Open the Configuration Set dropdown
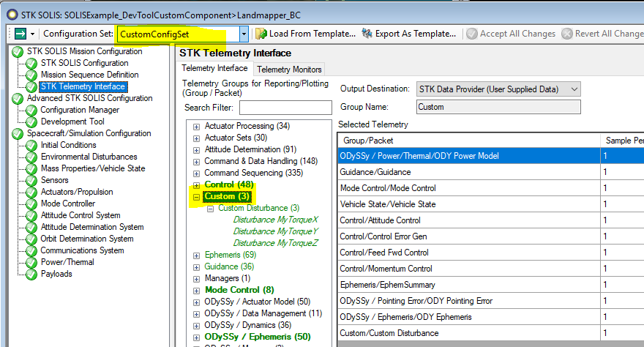Viewport: 644px width, 347px height. coord(244,34)
